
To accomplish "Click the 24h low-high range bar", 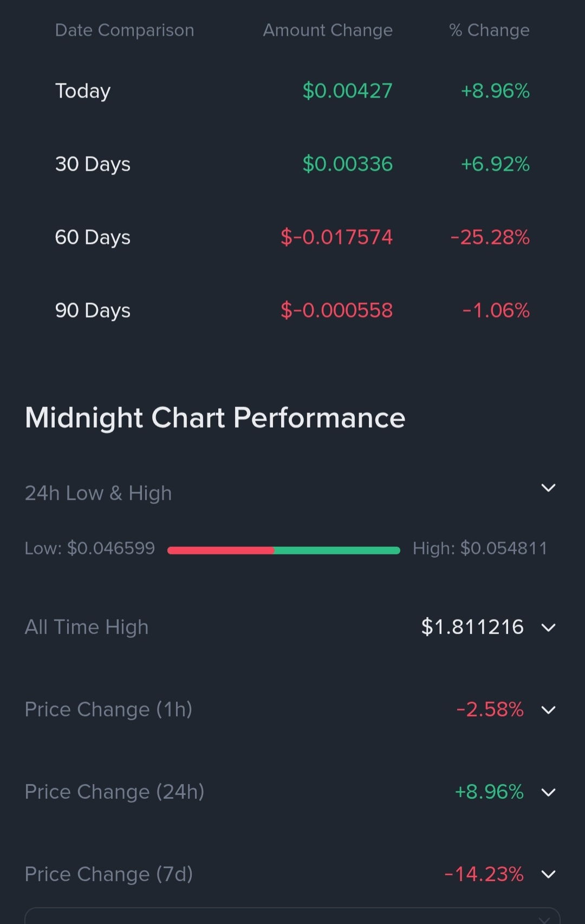I will pos(284,550).
